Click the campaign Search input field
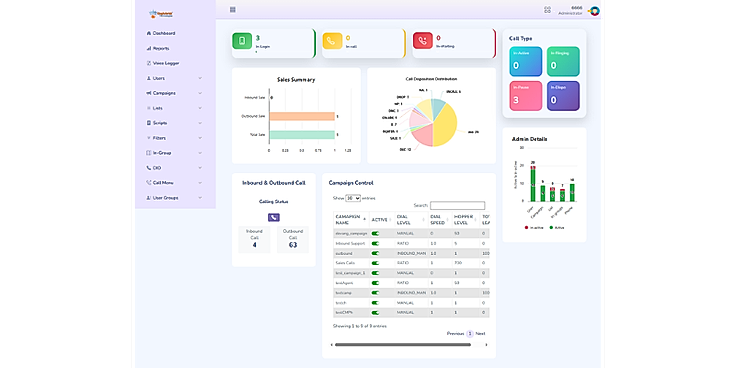This screenshot has width=736, height=368. 458,206
